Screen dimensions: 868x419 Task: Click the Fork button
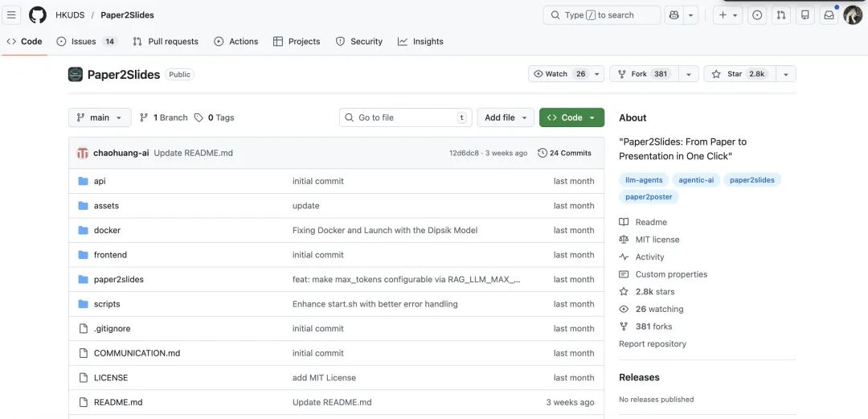643,74
